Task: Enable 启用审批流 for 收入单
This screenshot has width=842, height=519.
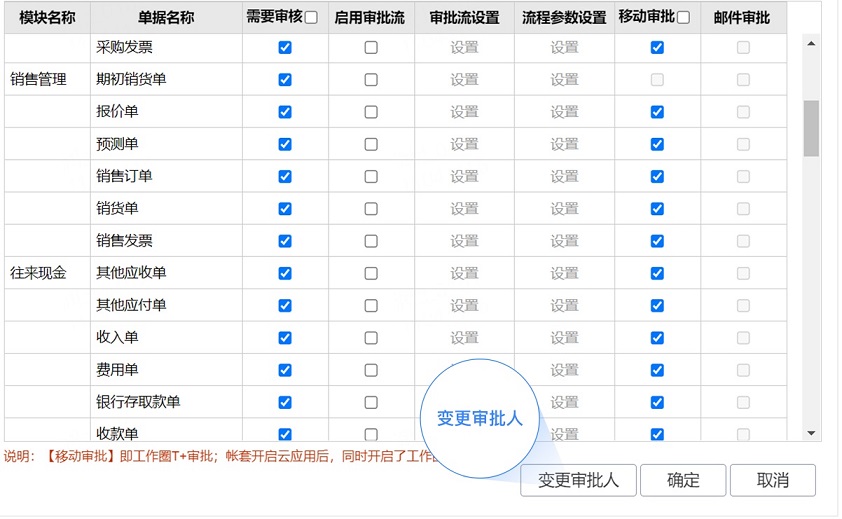Action: [x=371, y=338]
